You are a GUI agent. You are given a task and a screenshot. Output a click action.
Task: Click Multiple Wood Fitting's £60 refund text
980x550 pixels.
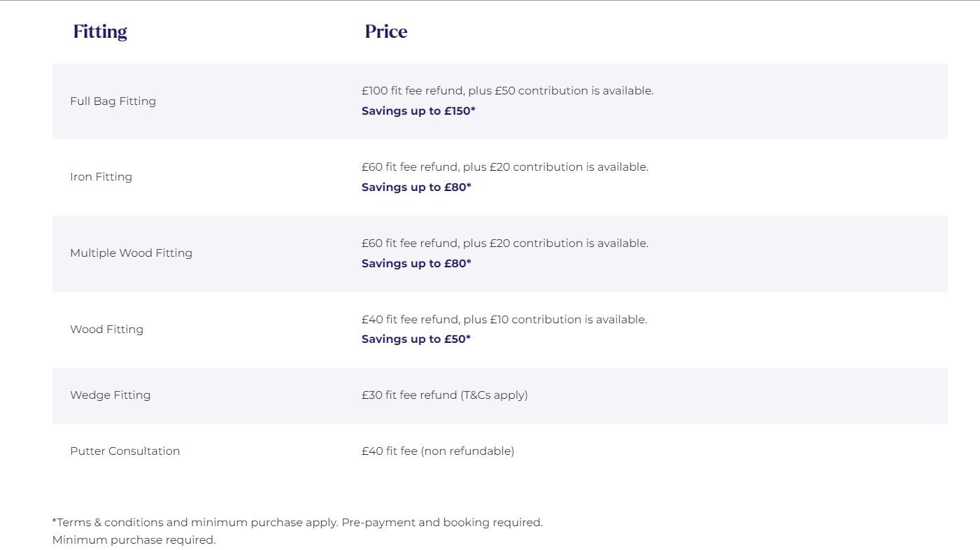point(504,244)
